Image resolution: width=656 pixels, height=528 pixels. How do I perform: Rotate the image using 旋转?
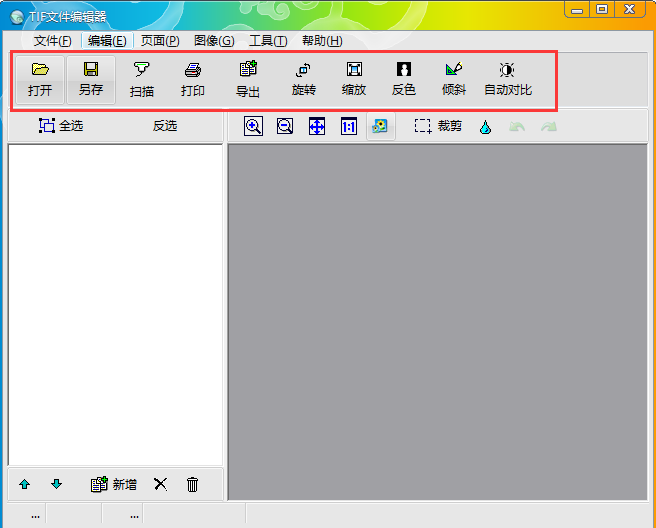click(x=304, y=79)
